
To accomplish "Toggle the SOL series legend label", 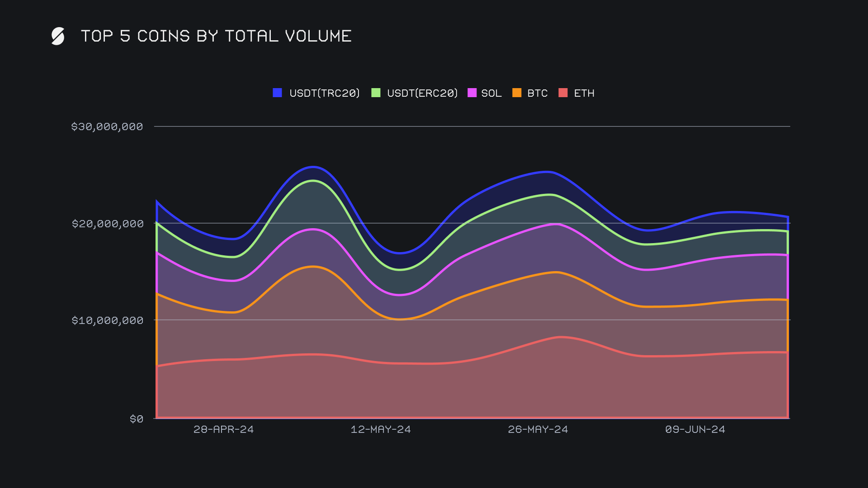I will [x=491, y=93].
